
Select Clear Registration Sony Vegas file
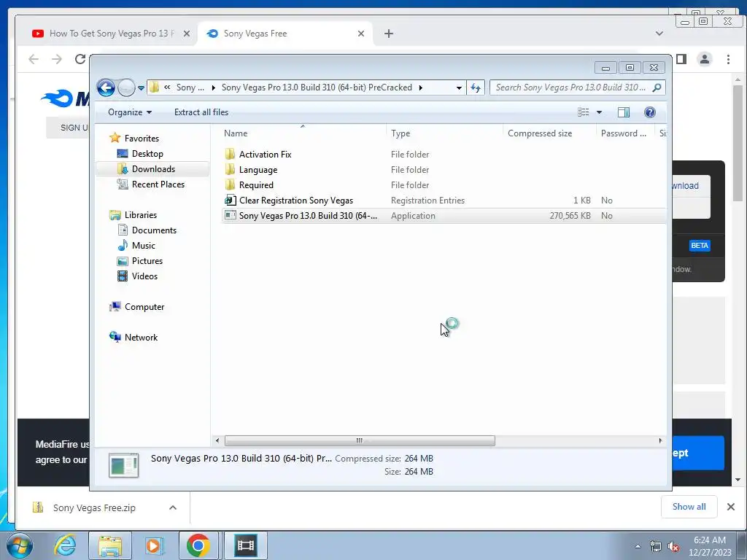[296, 201]
